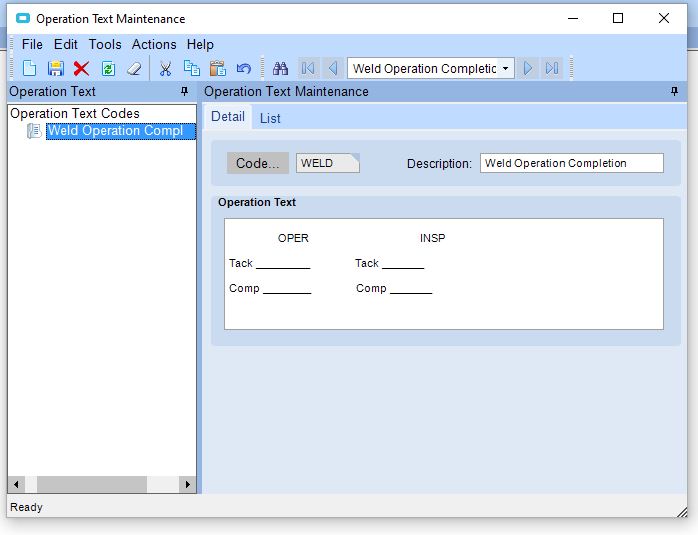Image resolution: width=698 pixels, height=535 pixels.
Task: Click the resize grip at window corner
Action: coord(682,512)
